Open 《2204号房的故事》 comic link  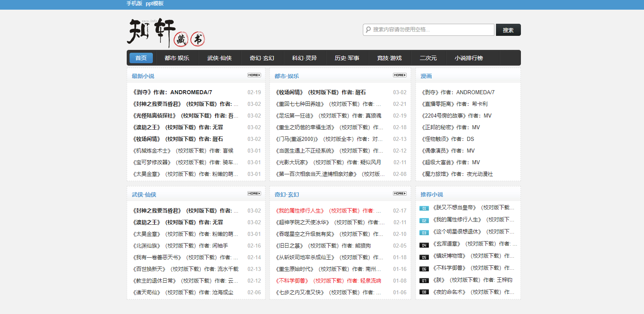(x=457, y=116)
